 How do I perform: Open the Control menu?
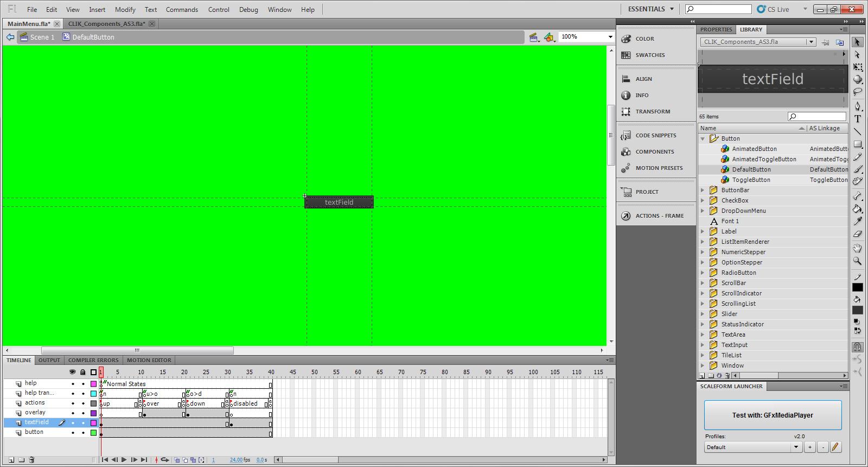coord(219,10)
